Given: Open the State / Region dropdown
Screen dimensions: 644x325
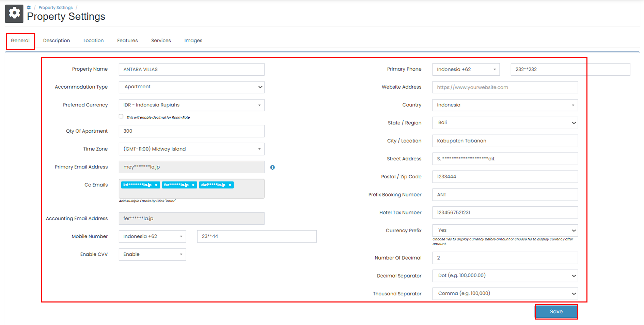Looking at the screenshot, I should point(505,123).
